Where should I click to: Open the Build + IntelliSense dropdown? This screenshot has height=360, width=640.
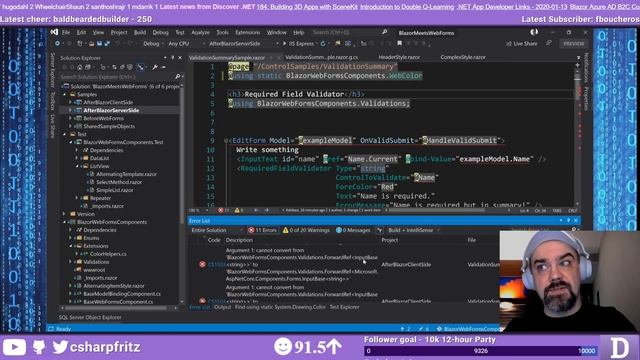click(414, 230)
